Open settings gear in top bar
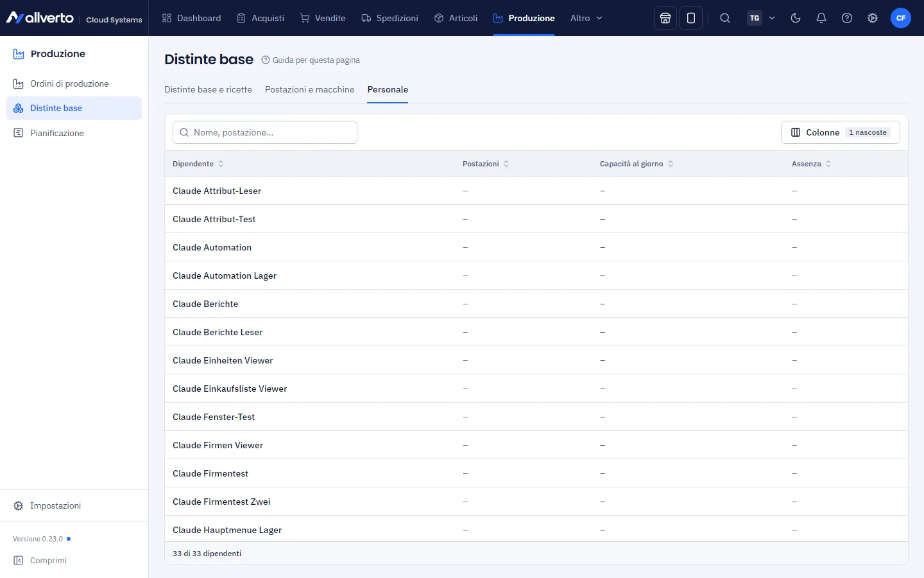Viewport: 924px width, 578px height. [x=873, y=18]
